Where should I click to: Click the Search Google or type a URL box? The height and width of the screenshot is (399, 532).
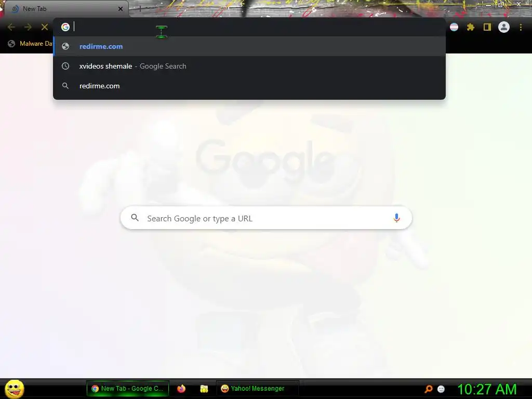point(266,218)
